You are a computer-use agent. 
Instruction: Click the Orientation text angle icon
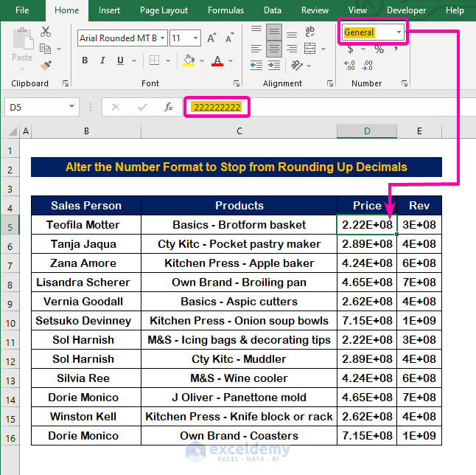pyautogui.click(x=297, y=66)
